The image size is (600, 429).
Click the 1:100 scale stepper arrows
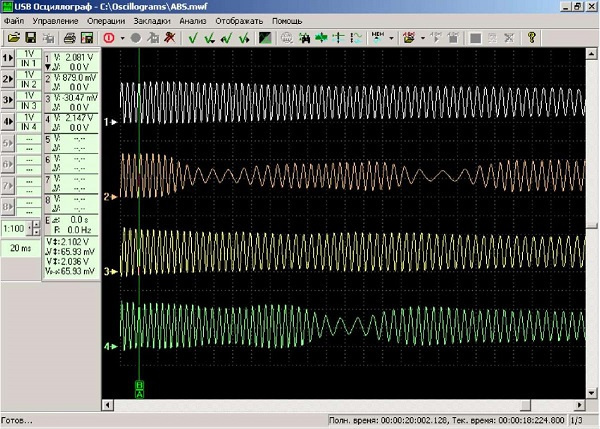pyautogui.click(x=36, y=229)
